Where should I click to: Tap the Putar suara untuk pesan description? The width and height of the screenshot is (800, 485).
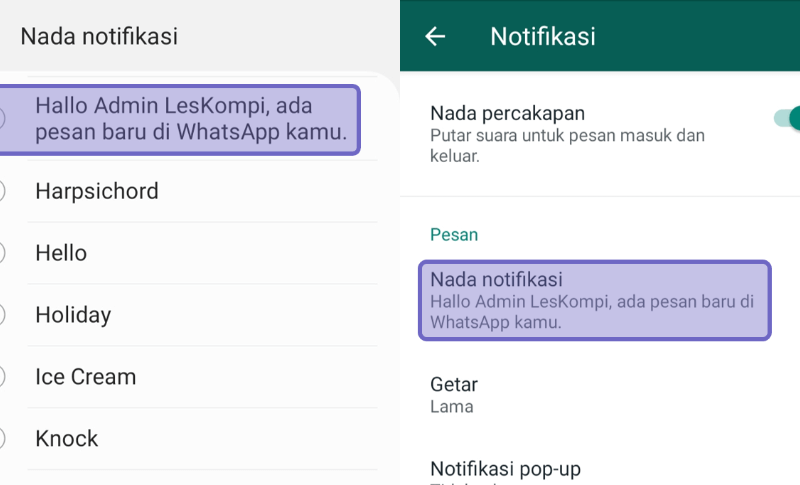click(567, 146)
